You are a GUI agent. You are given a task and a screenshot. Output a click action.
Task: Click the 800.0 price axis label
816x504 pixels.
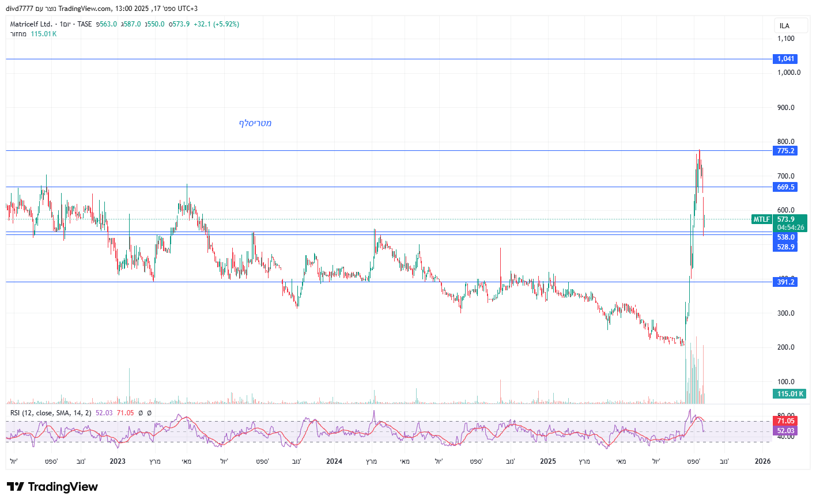pos(786,142)
